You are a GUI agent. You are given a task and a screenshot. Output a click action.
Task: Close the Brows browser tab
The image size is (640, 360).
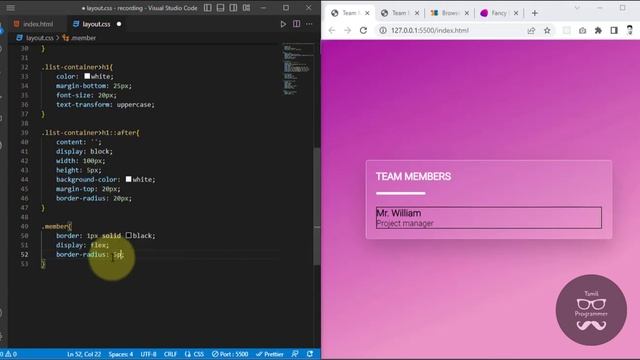click(x=467, y=13)
